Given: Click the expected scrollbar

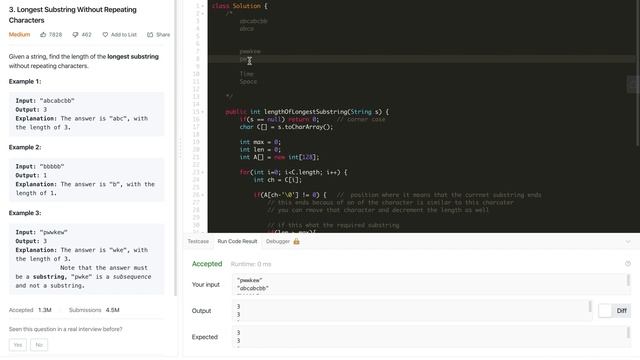Looking at the screenshot, I should pyautogui.click(x=628, y=332).
